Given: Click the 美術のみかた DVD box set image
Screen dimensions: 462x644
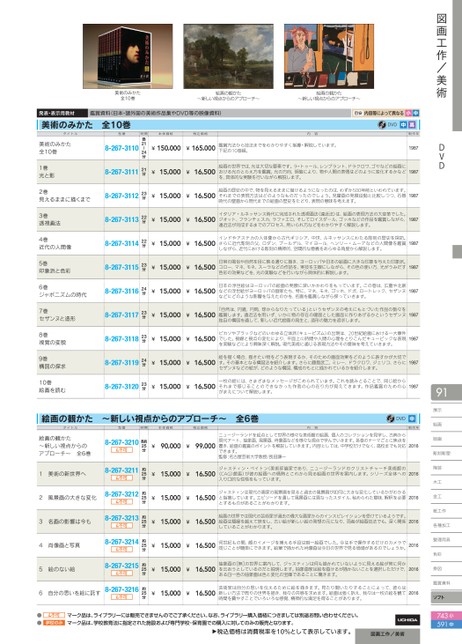Looking at the screenshot, I should click(x=128, y=56).
